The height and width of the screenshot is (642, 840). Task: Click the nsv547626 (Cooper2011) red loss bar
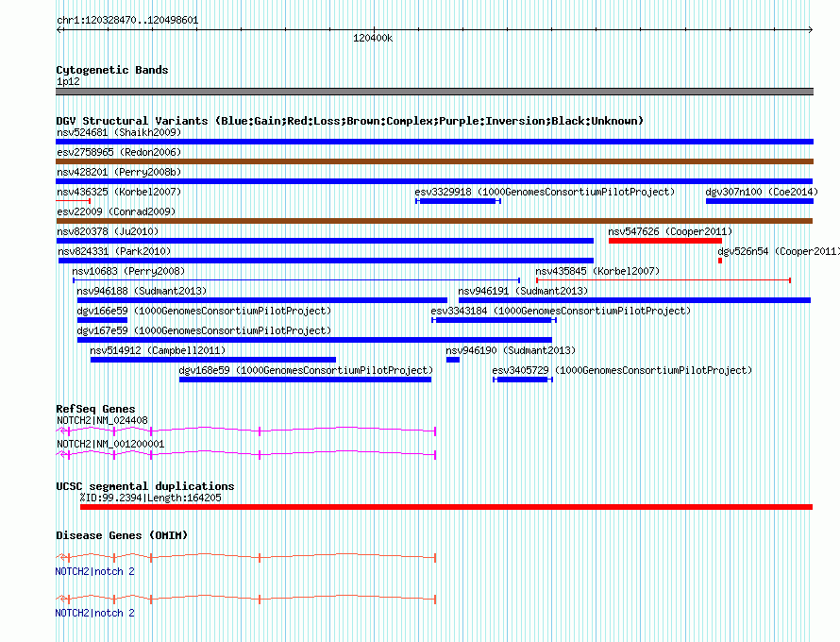665,241
